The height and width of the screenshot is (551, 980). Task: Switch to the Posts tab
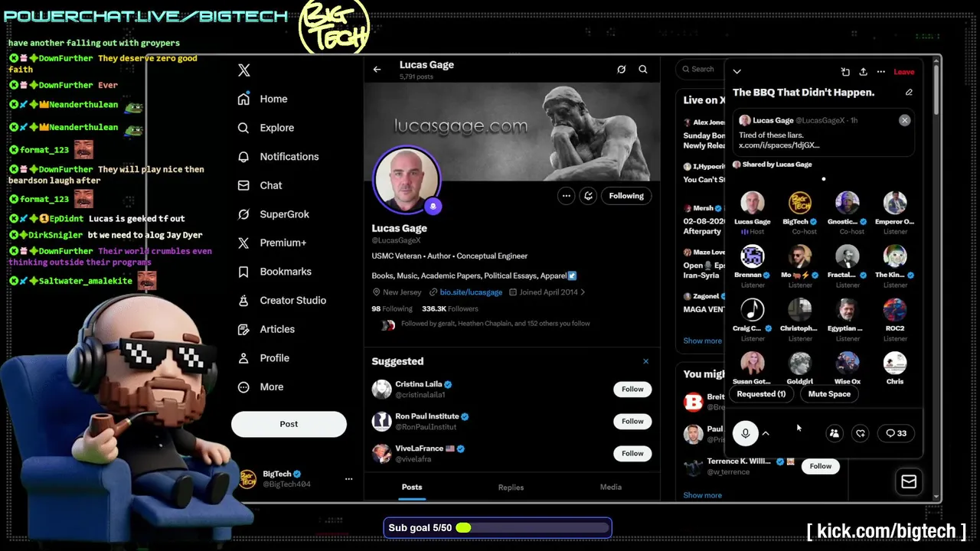pyautogui.click(x=412, y=487)
